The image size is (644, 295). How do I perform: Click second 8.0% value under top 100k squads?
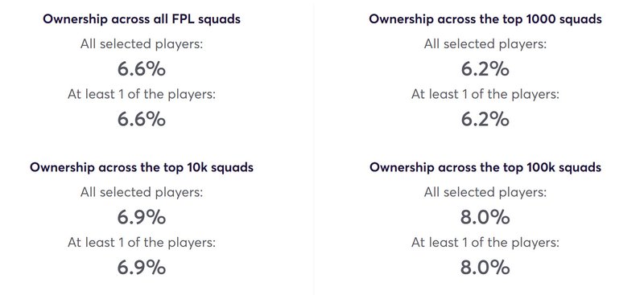[x=485, y=268]
